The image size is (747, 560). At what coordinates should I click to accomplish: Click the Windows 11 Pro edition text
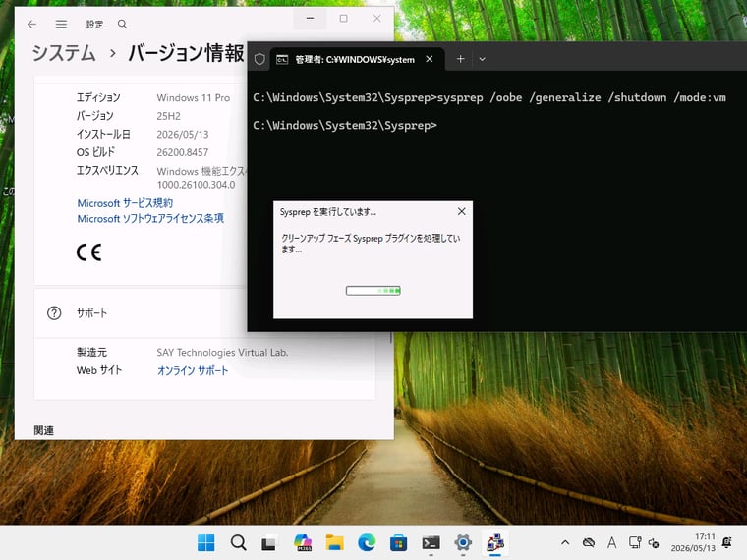(194, 97)
